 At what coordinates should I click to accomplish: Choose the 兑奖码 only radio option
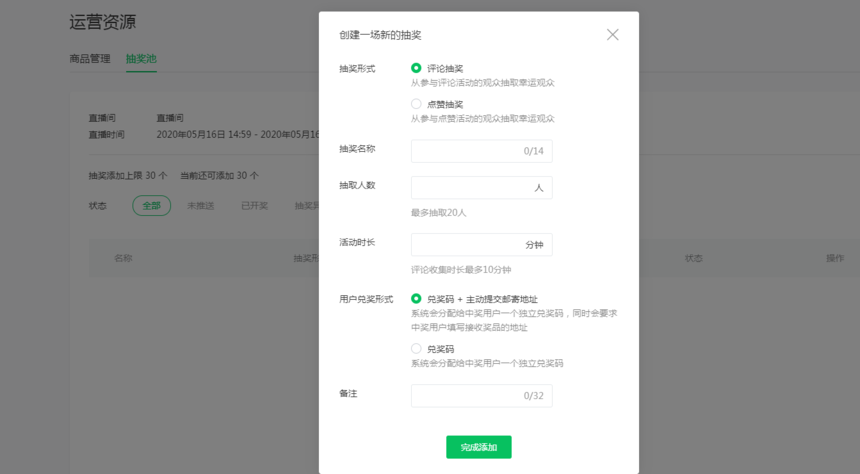click(x=416, y=348)
